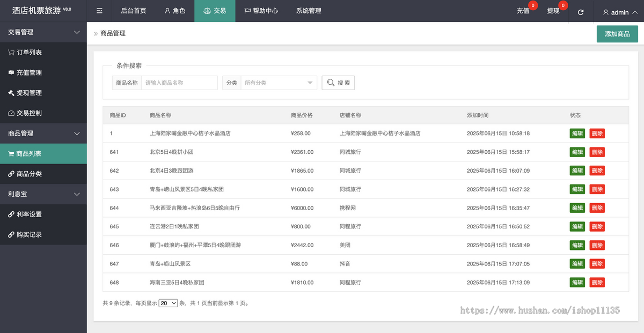Delete the 海南三亚5日4晚私家团 product
This screenshot has height=333, width=644.
pos(597,283)
